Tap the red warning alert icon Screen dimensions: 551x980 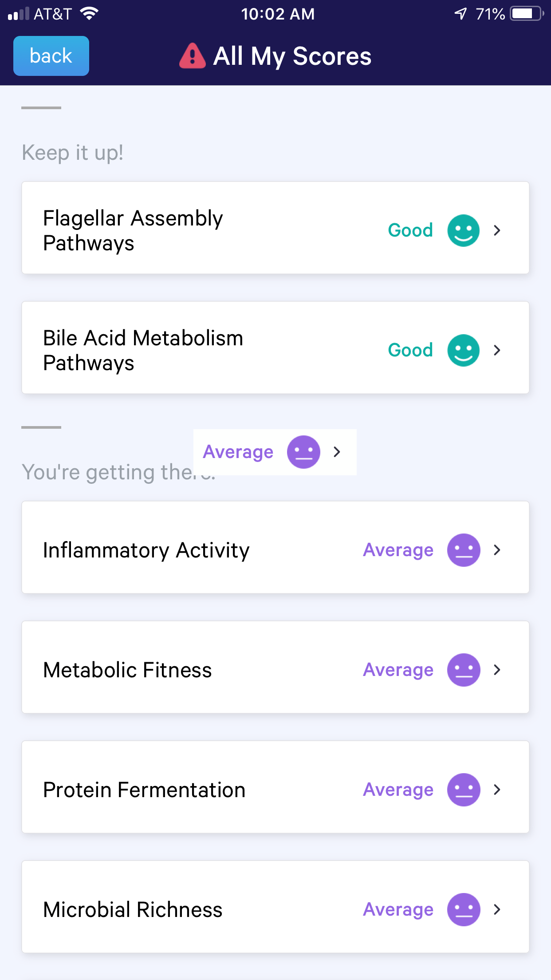click(x=192, y=56)
